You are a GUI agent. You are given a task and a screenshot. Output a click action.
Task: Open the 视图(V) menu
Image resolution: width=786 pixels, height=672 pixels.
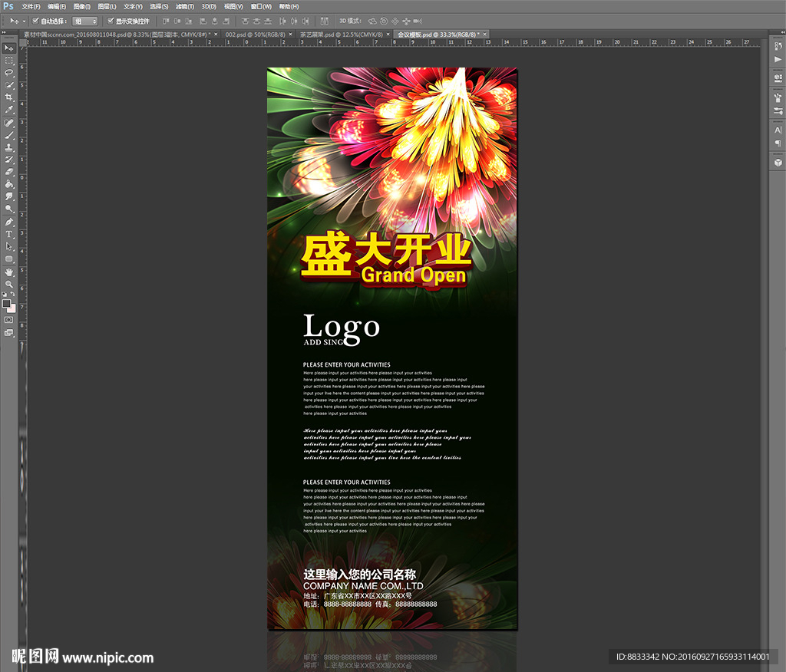coord(233,6)
